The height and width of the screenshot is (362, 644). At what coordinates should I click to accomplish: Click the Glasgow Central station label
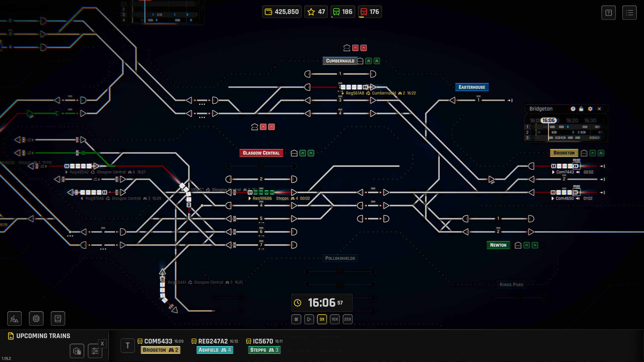(x=261, y=153)
